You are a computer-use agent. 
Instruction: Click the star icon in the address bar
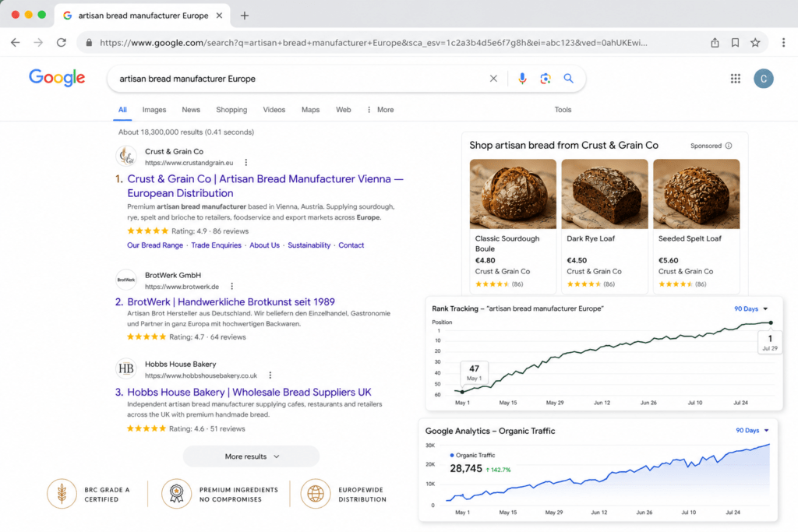[755, 43]
